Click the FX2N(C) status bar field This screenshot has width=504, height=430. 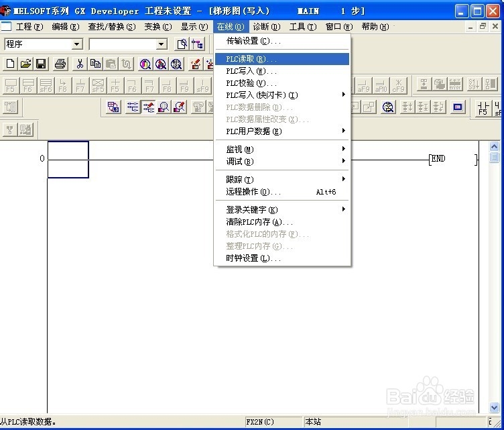coord(273,422)
